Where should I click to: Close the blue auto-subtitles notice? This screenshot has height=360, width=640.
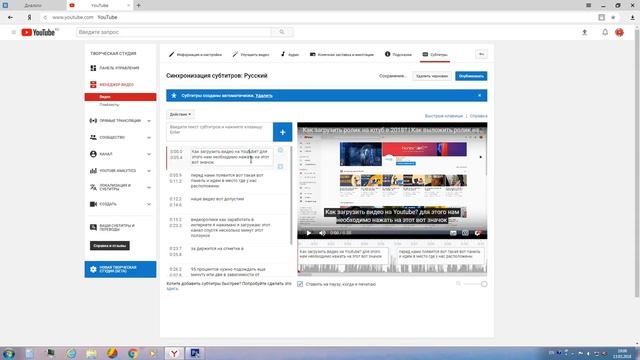pos(480,96)
